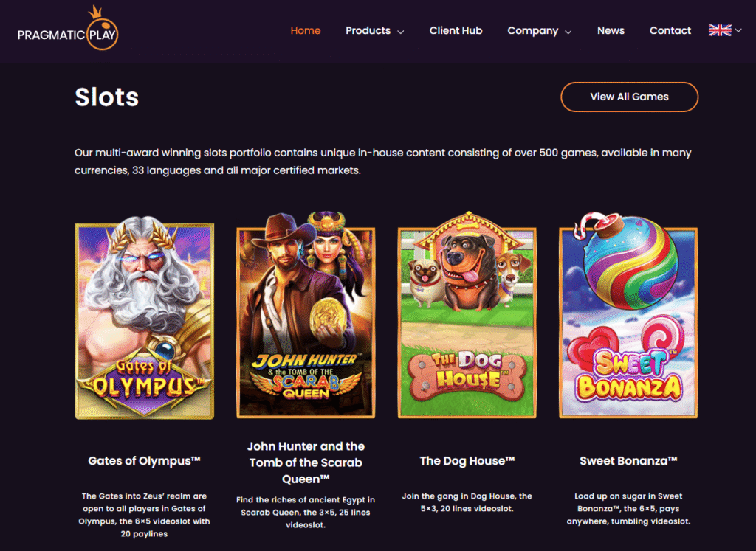Open The Dog House game artwork

(x=467, y=315)
